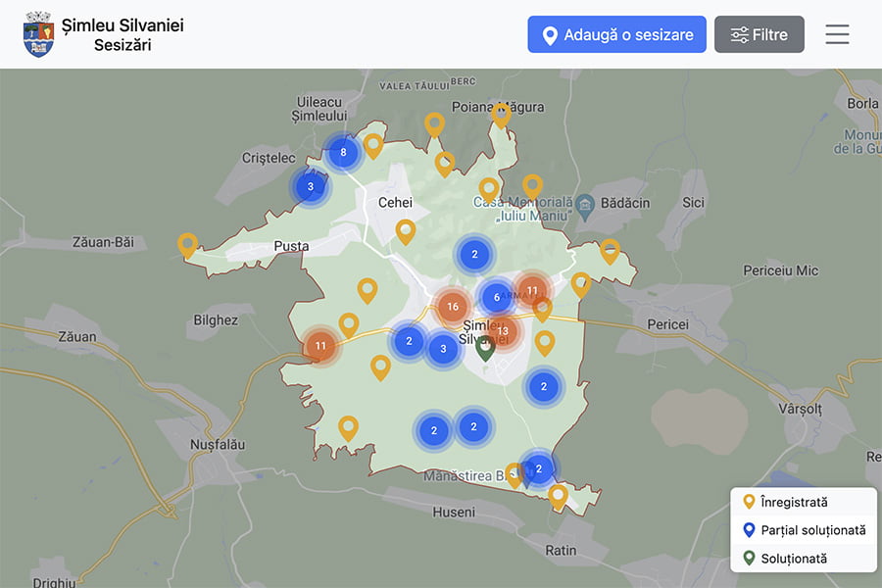Click the Ratin map label
This screenshot has width=882, height=588.
tap(561, 551)
